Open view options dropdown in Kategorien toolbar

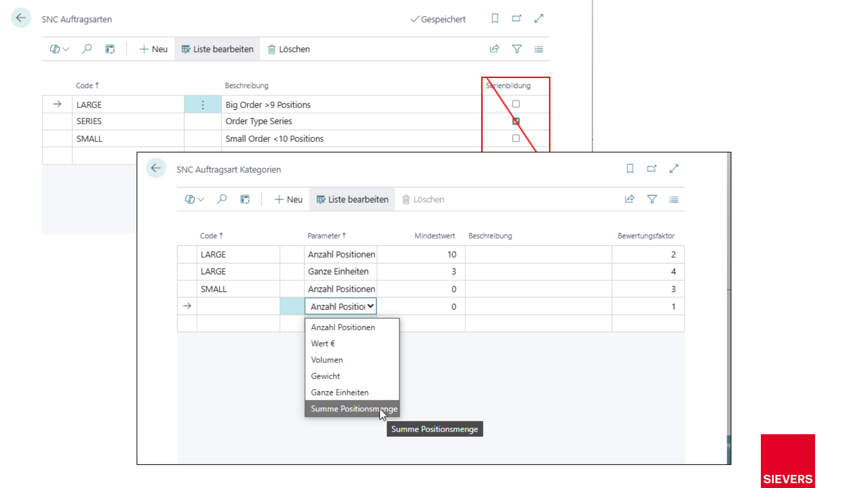click(x=194, y=199)
